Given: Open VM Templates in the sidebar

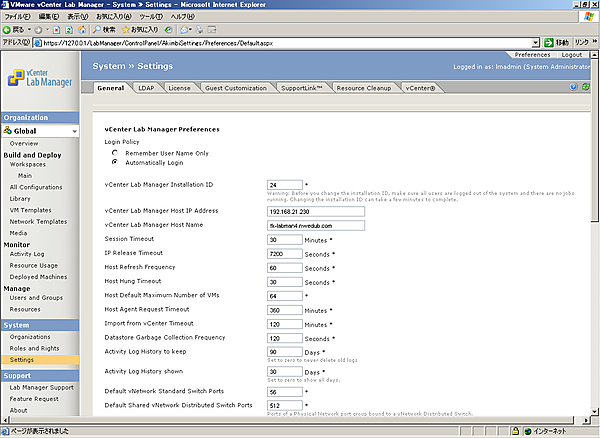Looking at the screenshot, I should pos(30,210).
